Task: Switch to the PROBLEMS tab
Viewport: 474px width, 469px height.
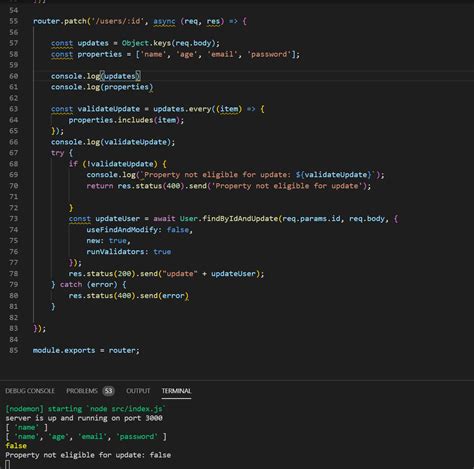Action: [x=82, y=391]
